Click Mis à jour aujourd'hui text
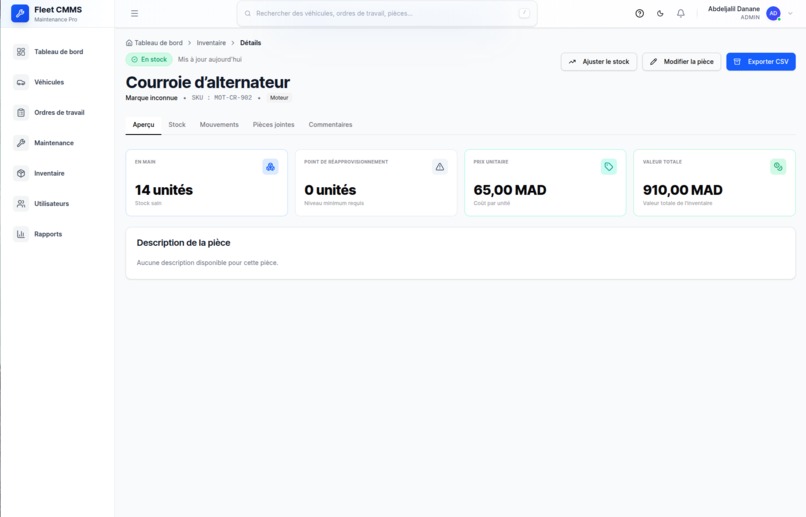806x517 pixels. coord(210,60)
